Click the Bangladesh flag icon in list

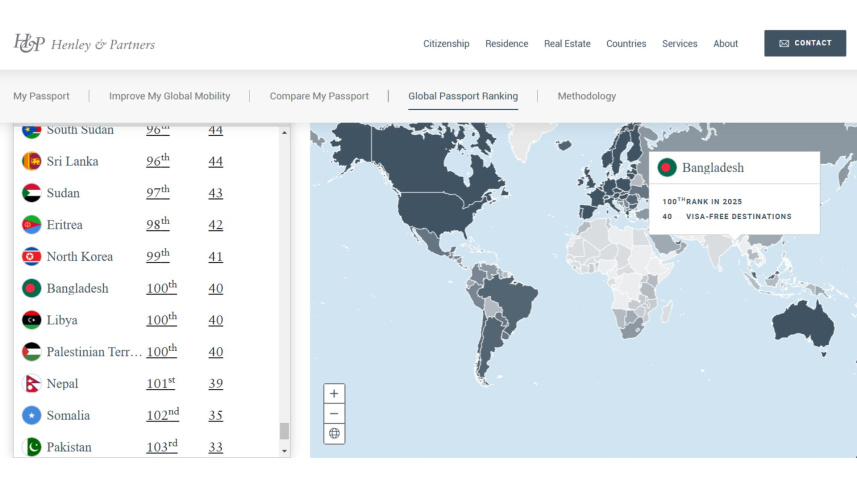pyautogui.click(x=32, y=288)
